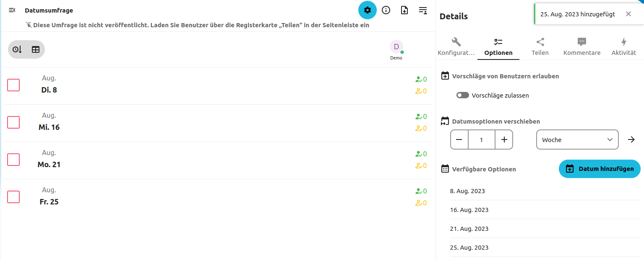The width and height of the screenshot is (644, 261).
Task: Check the vote box for Mo. 21
Action: [13, 160]
